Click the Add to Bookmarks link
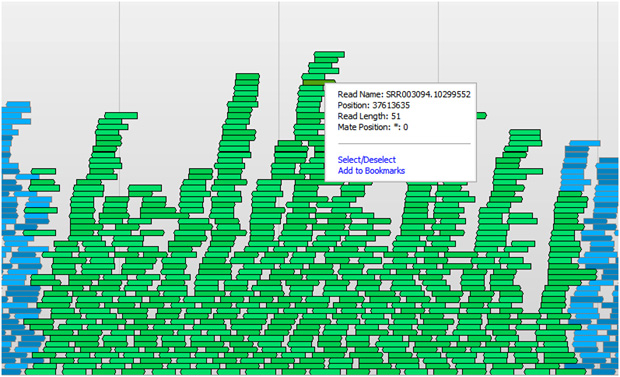 click(x=371, y=171)
